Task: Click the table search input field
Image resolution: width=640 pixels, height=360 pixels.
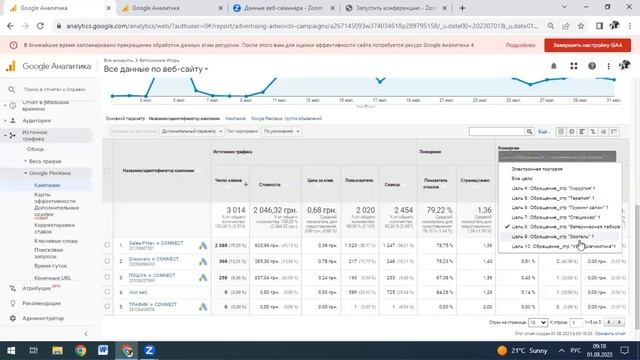Action: coord(497,131)
